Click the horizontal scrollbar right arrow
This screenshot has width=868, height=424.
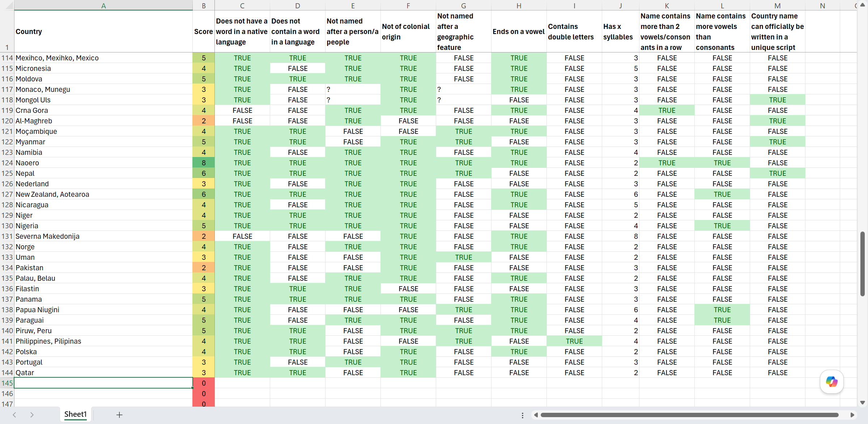[852, 415]
